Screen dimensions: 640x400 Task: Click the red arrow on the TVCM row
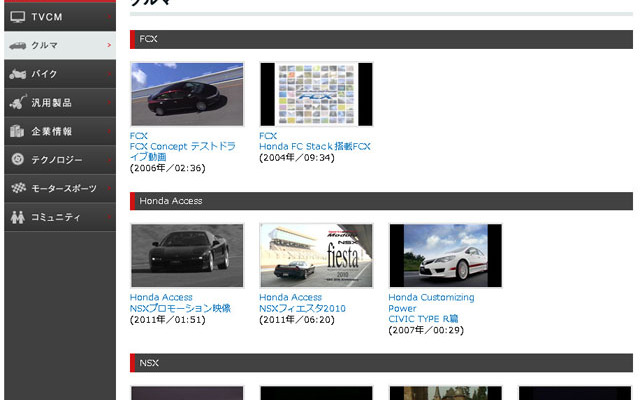pyautogui.click(x=109, y=16)
